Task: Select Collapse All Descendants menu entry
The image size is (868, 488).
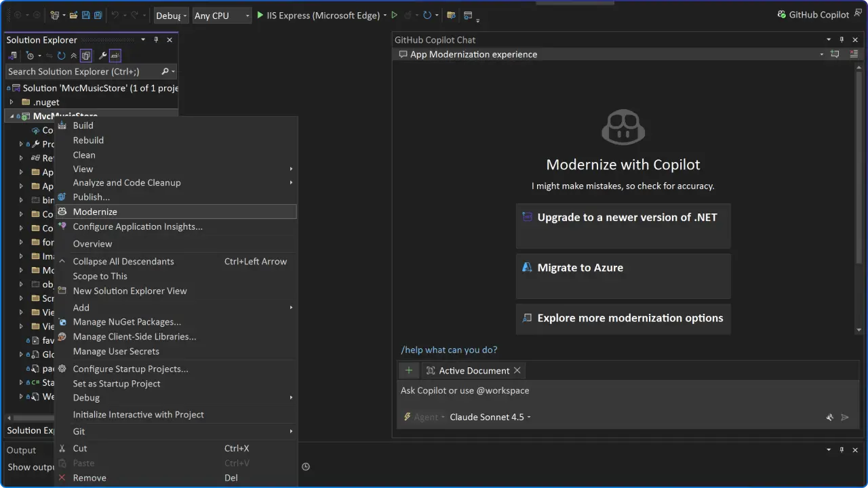Action: (x=176, y=262)
